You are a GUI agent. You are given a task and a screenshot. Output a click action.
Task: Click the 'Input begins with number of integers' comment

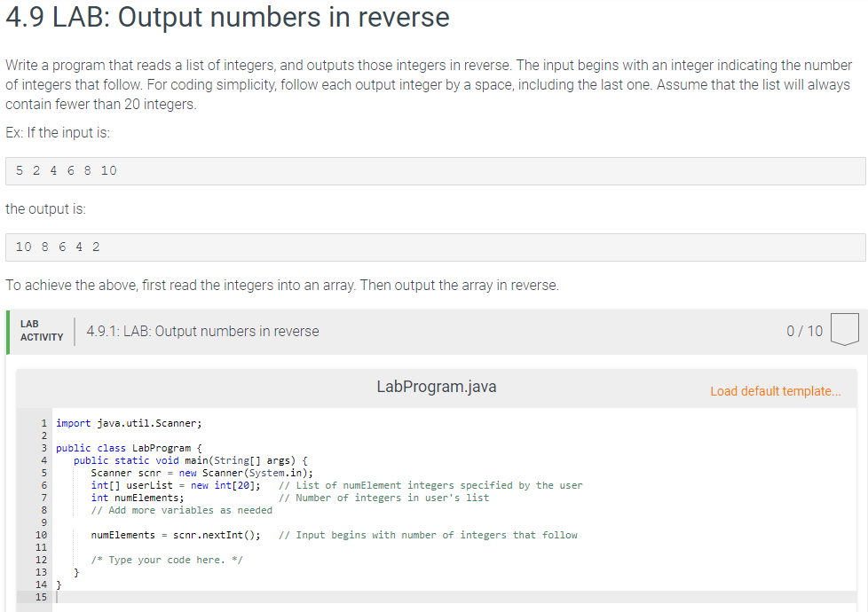tap(428, 535)
